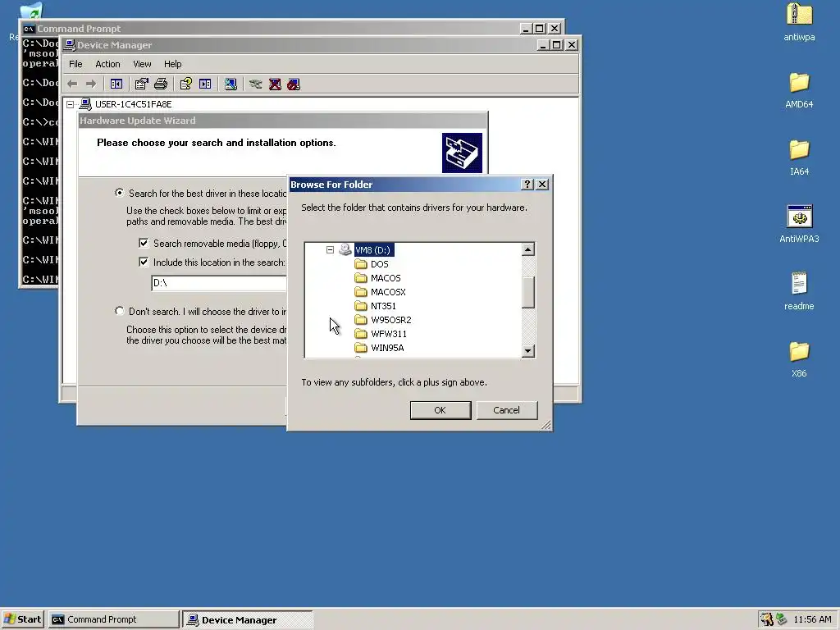The width and height of the screenshot is (840, 630).
Task: Click the network tray icon beside the clock
Action: pos(782,619)
